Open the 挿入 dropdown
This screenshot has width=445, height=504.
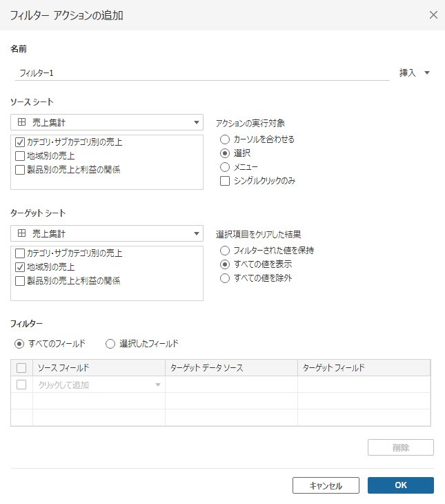pos(414,73)
